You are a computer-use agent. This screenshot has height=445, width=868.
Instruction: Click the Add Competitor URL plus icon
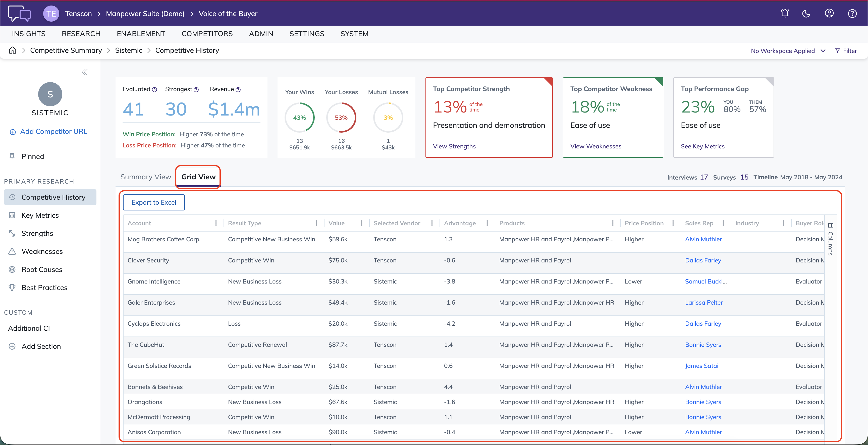pyautogui.click(x=13, y=132)
